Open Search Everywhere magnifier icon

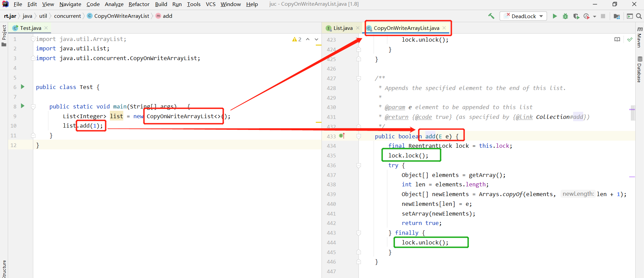[639, 16]
